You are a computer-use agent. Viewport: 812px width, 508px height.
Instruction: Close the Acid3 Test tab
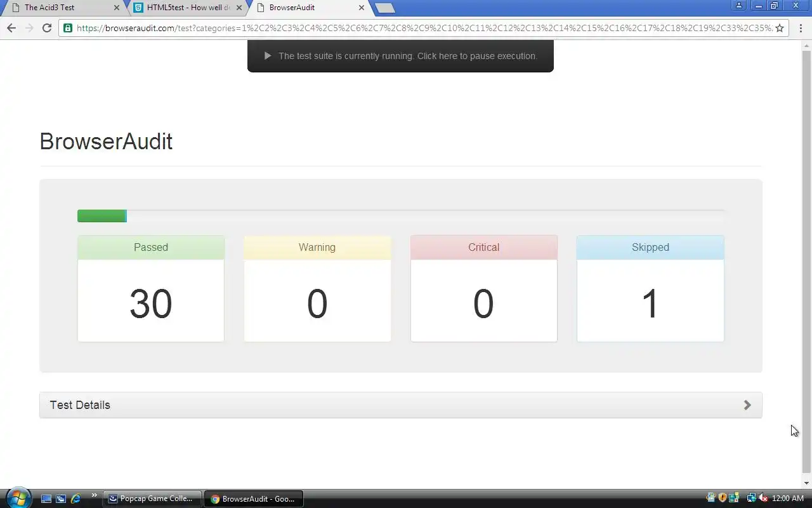(116, 8)
